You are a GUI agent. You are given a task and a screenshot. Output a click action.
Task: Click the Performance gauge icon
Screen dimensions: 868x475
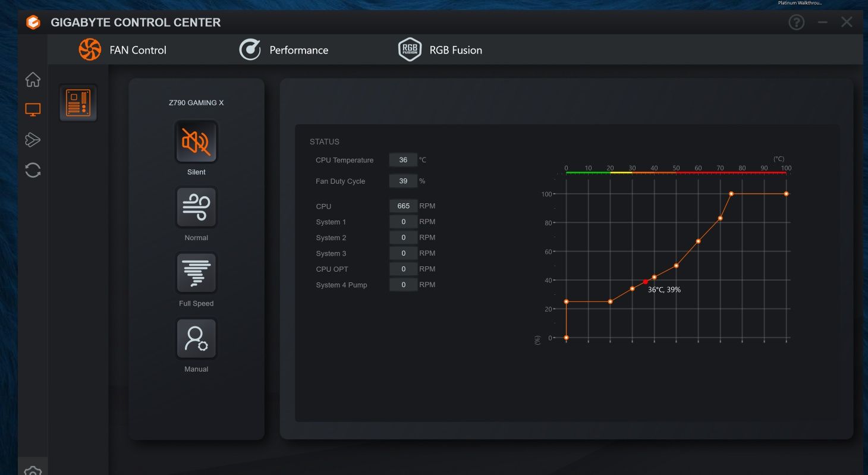point(250,50)
